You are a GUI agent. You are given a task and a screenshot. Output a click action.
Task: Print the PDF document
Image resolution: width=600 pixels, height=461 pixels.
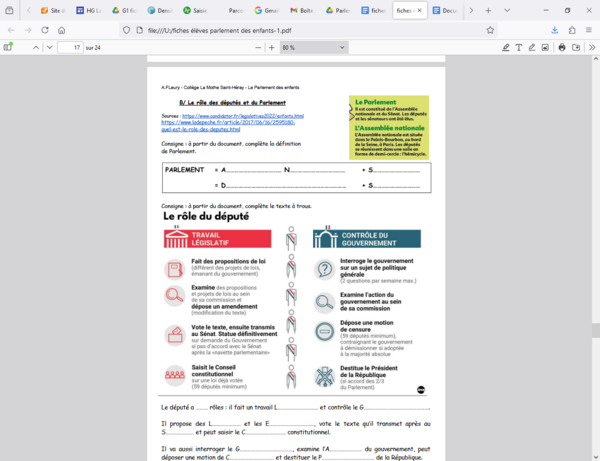pyautogui.click(x=562, y=47)
